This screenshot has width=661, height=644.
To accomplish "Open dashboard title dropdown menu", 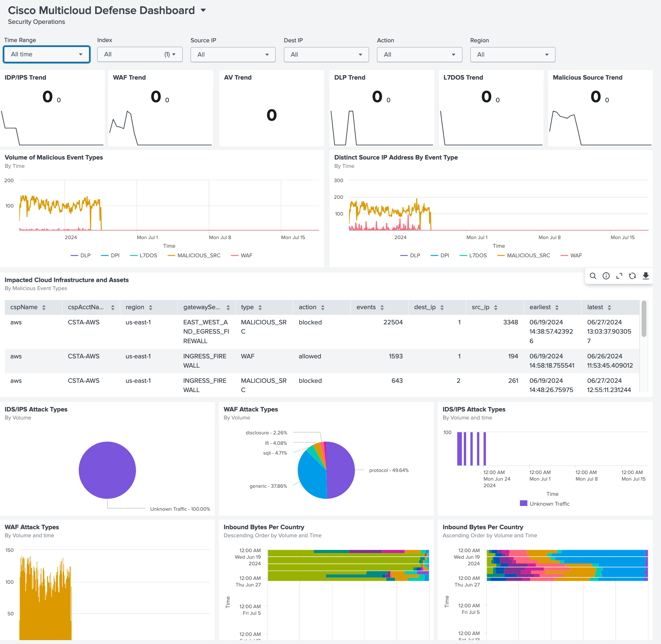I will pyautogui.click(x=203, y=10).
